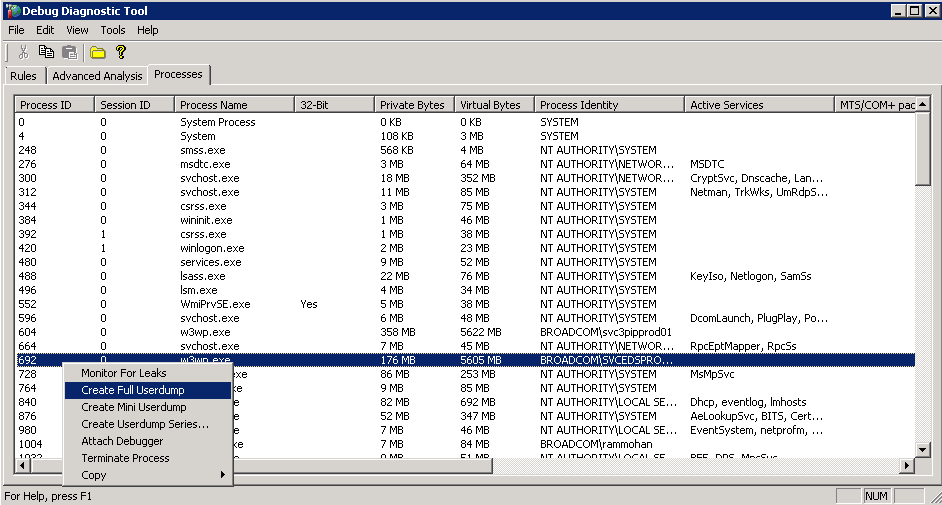942x505 pixels.
Task: Click the 5622 MB virtual bytes value
Action: 481,332
